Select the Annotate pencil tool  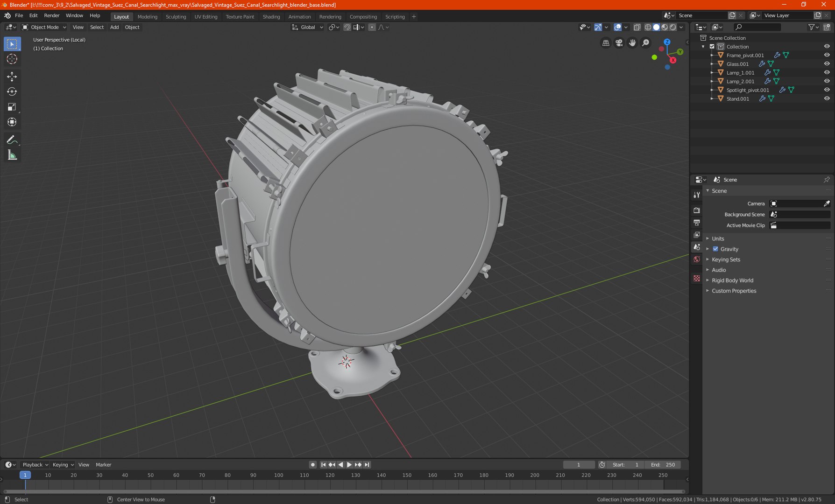12,140
